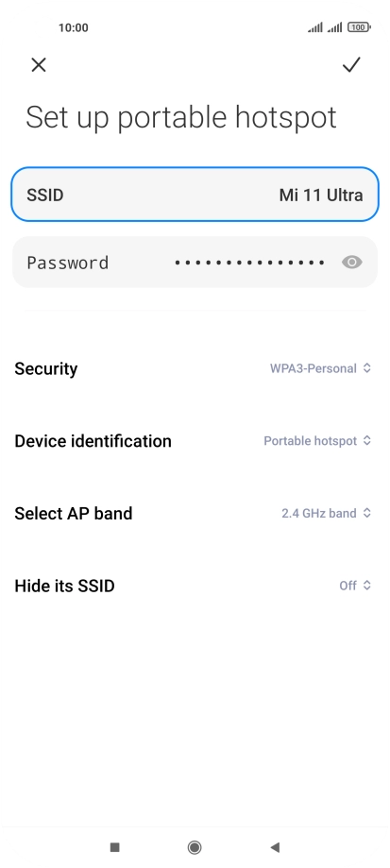Select the Device identification row
The image size is (390, 868).
195,441
